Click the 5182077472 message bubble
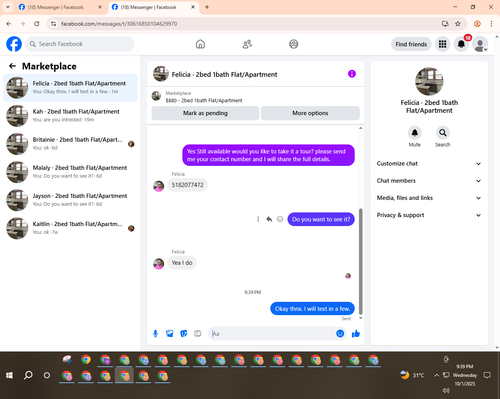Image resolution: width=500 pixels, height=399 pixels. coord(187,185)
